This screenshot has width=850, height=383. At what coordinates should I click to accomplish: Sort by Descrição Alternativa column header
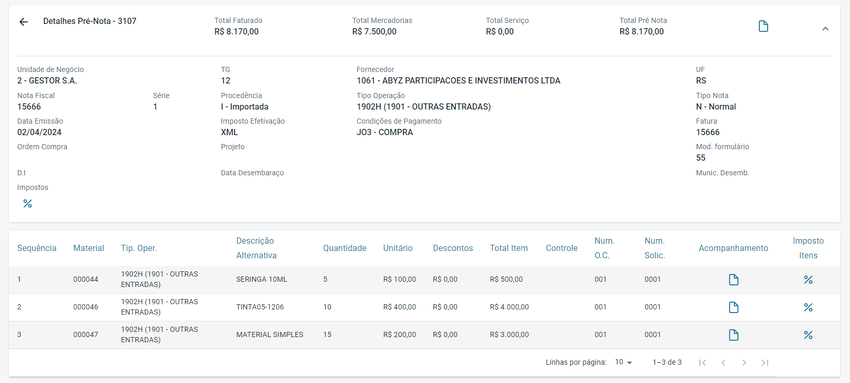click(256, 248)
